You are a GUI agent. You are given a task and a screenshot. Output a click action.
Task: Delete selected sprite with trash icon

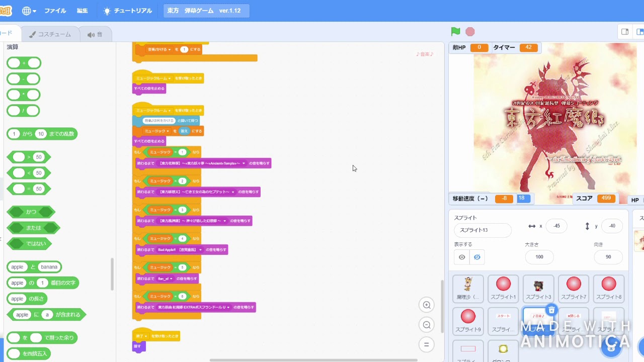click(551, 310)
